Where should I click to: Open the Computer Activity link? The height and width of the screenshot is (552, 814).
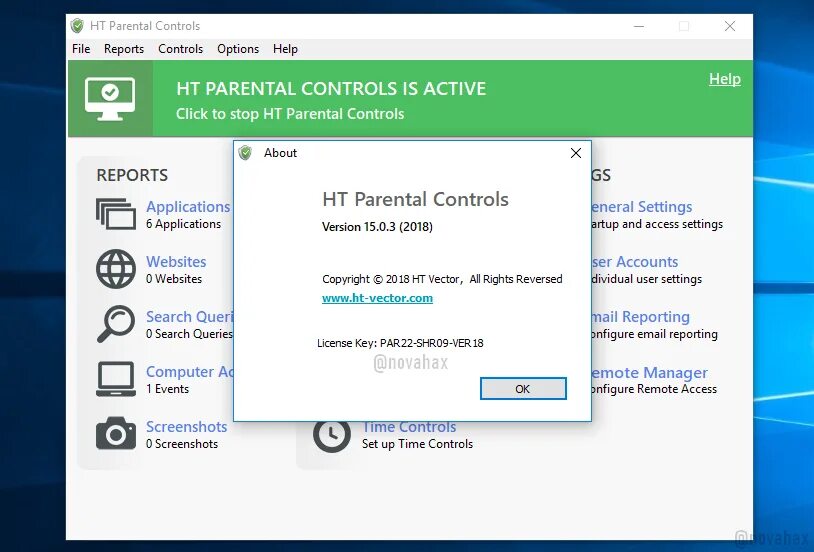(189, 371)
